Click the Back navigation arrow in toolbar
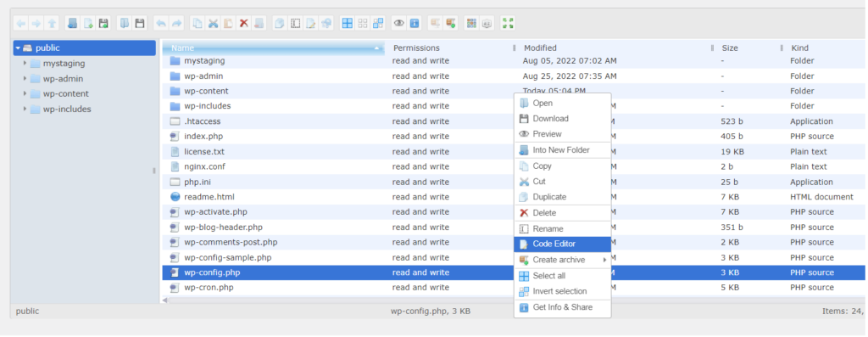868x337 pixels. tap(21, 23)
